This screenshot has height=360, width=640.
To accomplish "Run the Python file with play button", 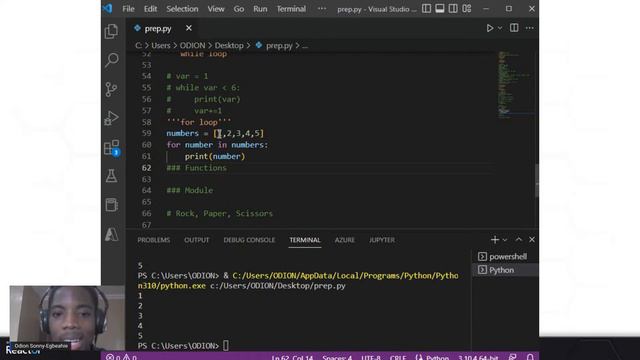I will point(489,28).
